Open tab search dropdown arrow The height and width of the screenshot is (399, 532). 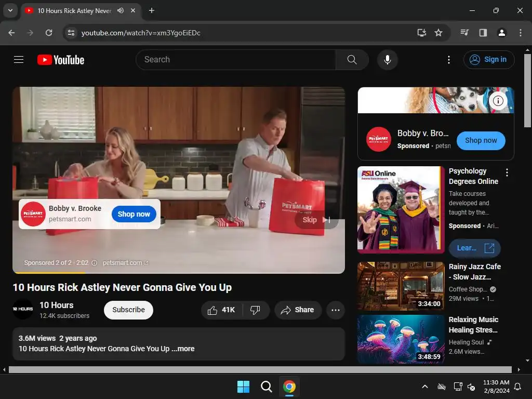pyautogui.click(x=10, y=10)
